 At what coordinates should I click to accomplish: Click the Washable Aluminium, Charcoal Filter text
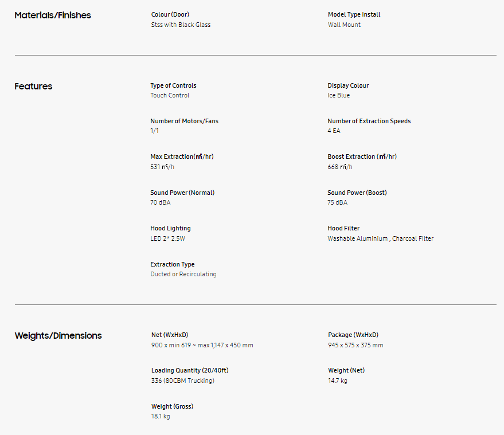point(380,238)
